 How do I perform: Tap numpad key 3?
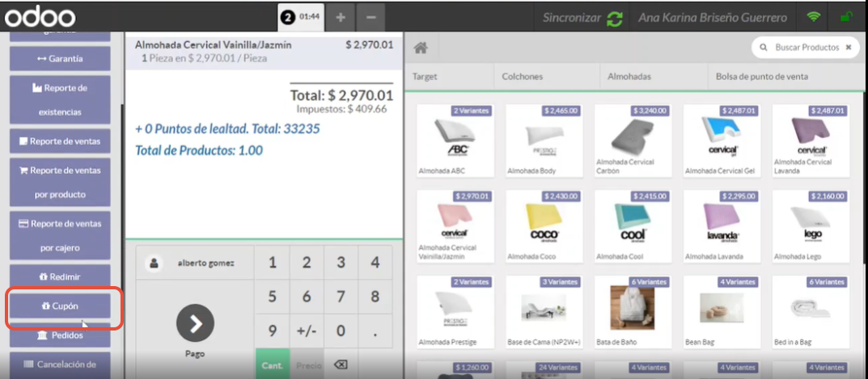(x=341, y=263)
